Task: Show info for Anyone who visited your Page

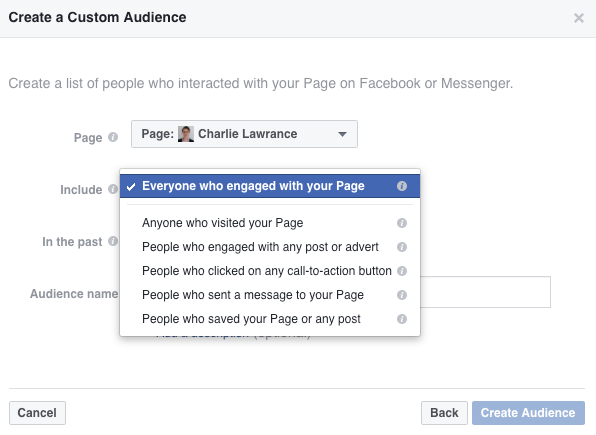Action: point(402,223)
